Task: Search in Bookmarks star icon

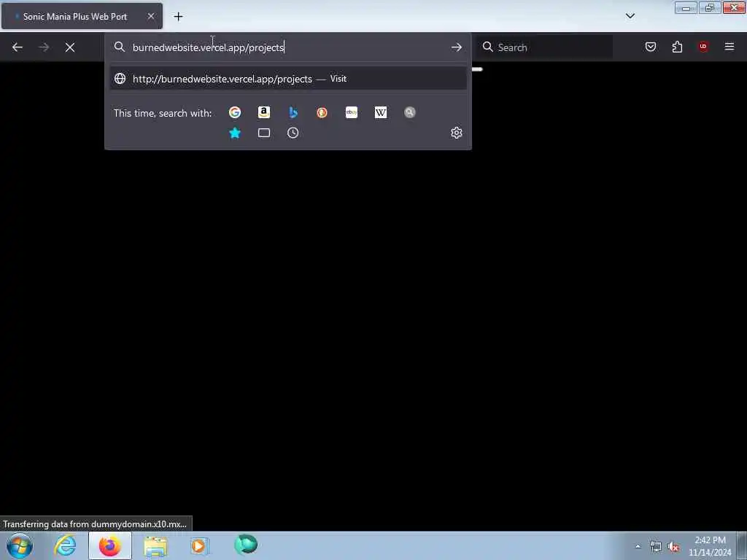Action: coord(235,133)
